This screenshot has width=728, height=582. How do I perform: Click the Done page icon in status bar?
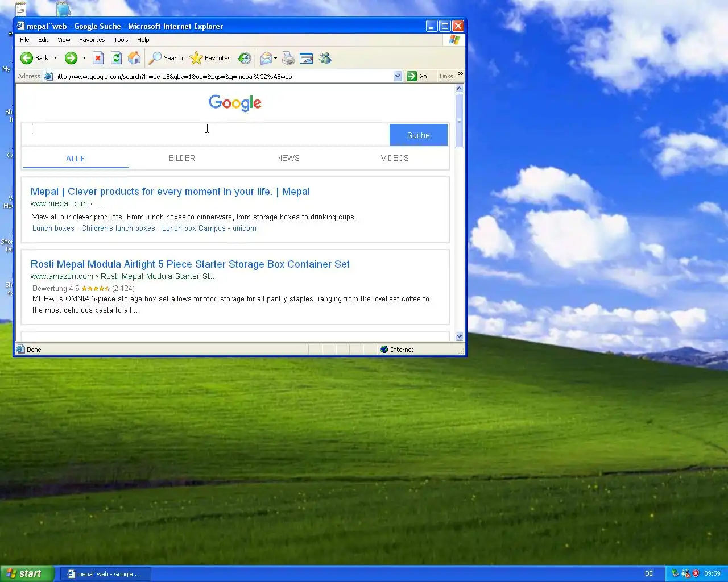click(x=20, y=350)
